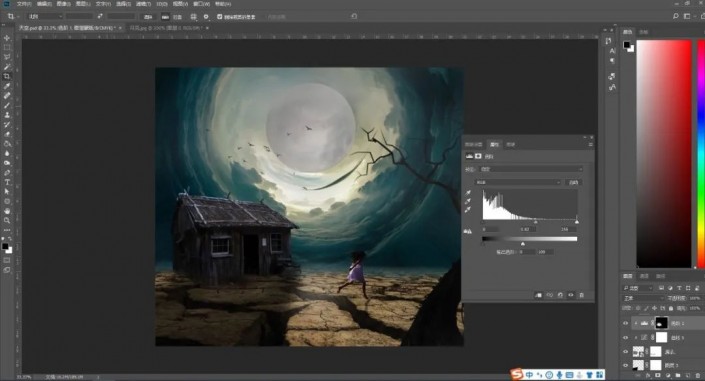Toggle lock all icon in Layers panel
Image resolution: width=705 pixels, height=381 pixels.
(x=671, y=308)
